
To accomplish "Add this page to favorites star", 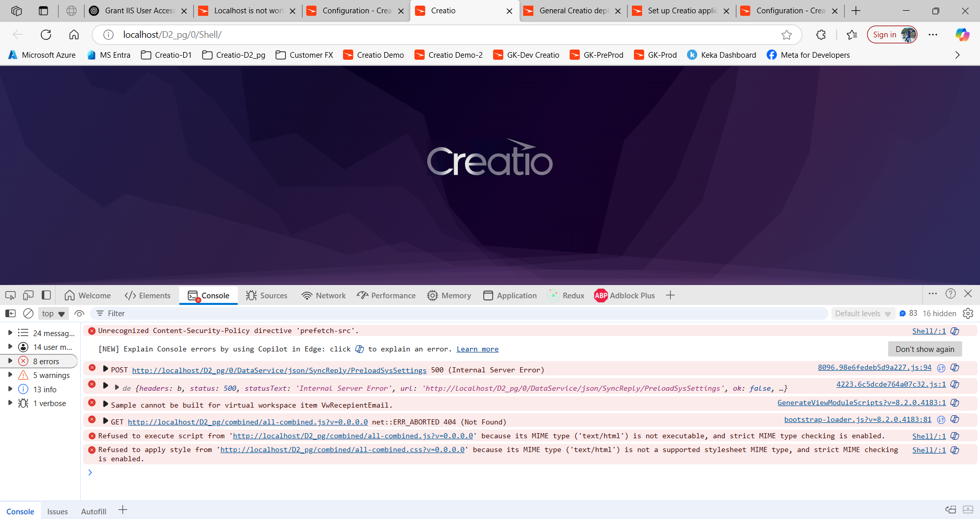I will pos(787,35).
